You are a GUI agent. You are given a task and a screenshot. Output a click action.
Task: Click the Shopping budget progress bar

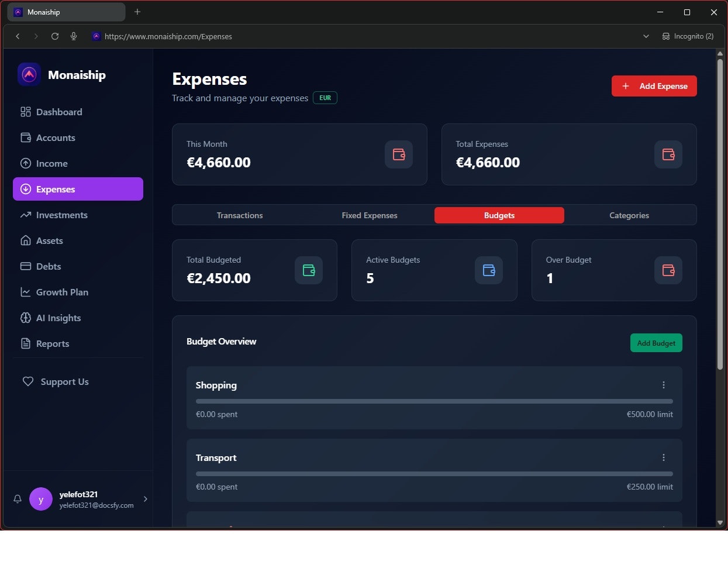click(434, 401)
